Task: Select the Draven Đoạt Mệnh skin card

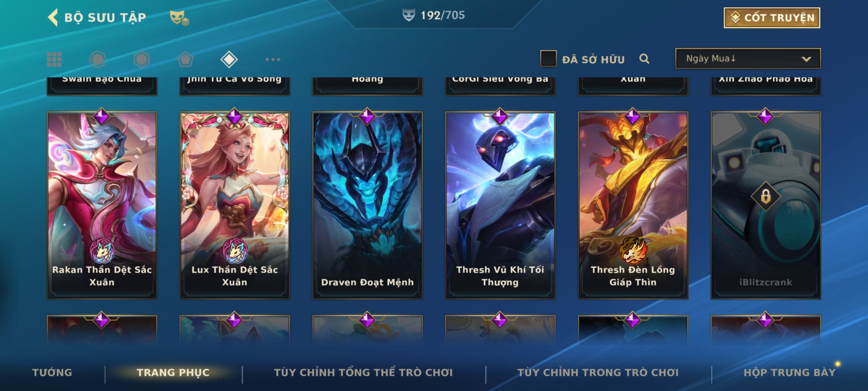Action: point(367,205)
